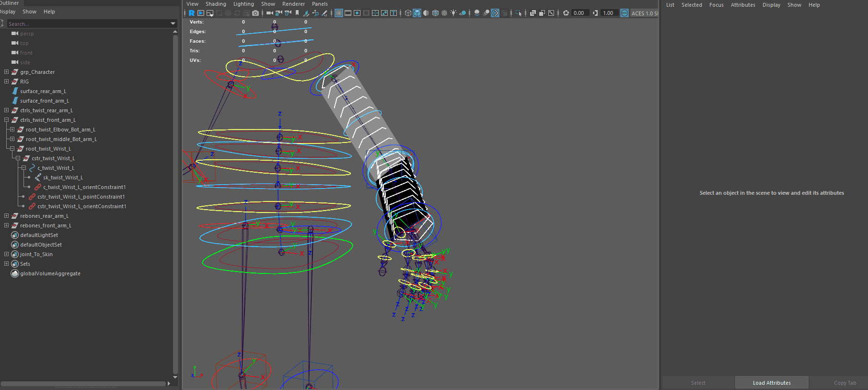Click the isolate select icon
This screenshot has width=868, height=390.
(x=519, y=13)
